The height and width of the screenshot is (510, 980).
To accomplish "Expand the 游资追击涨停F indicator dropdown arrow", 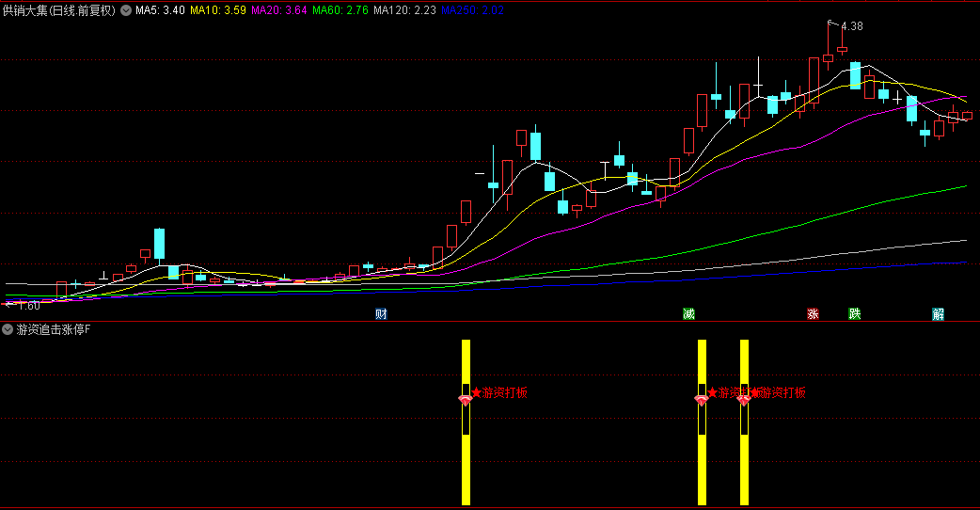I will point(8,329).
